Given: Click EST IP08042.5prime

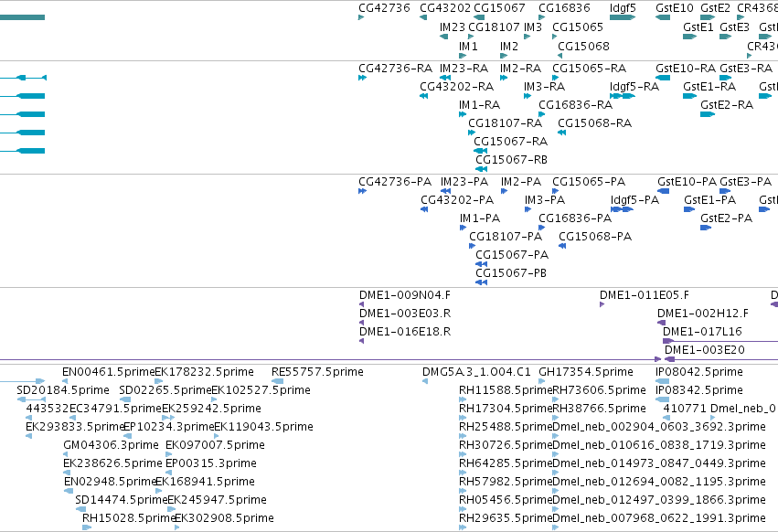Looking at the screenshot, I should [x=699, y=372].
